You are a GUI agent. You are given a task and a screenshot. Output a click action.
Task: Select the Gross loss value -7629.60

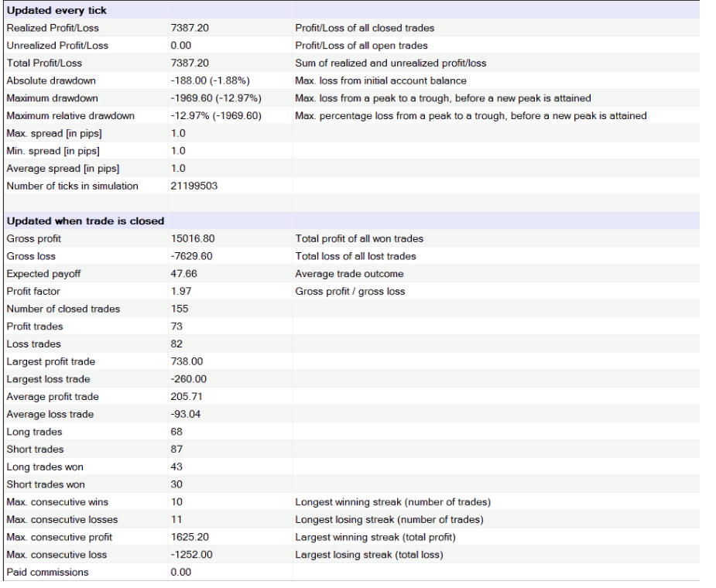[191, 256]
